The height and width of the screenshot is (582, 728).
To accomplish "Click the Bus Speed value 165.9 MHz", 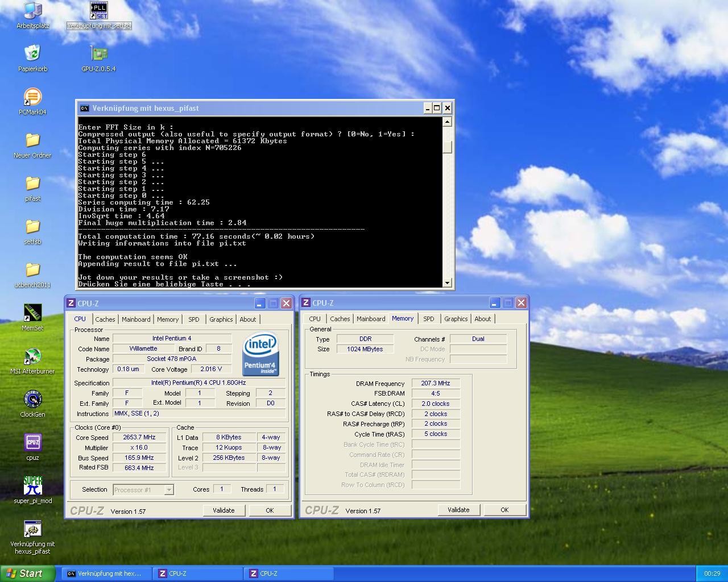I will [x=139, y=458].
